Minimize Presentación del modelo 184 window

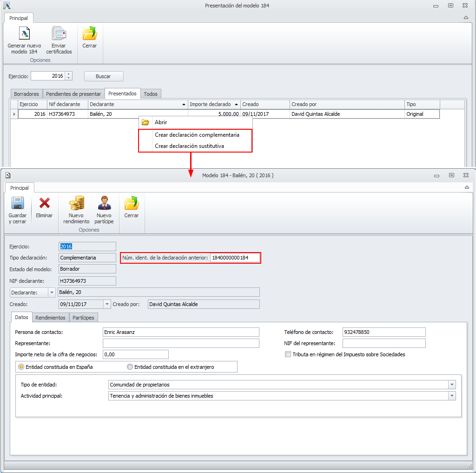(436, 6)
